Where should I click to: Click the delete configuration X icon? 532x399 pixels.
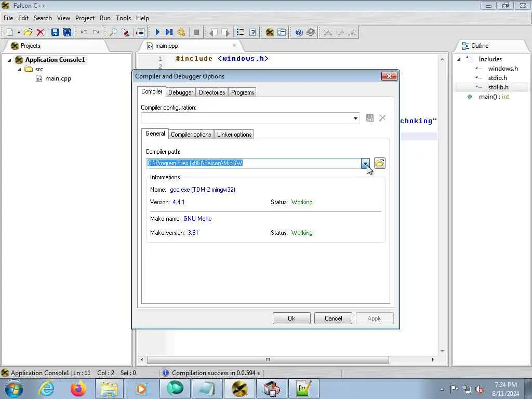point(382,118)
